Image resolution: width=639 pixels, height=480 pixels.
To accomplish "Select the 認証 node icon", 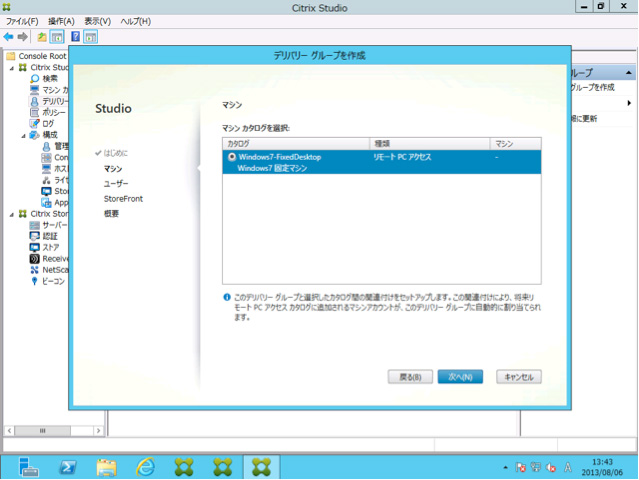I will tap(35, 236).
